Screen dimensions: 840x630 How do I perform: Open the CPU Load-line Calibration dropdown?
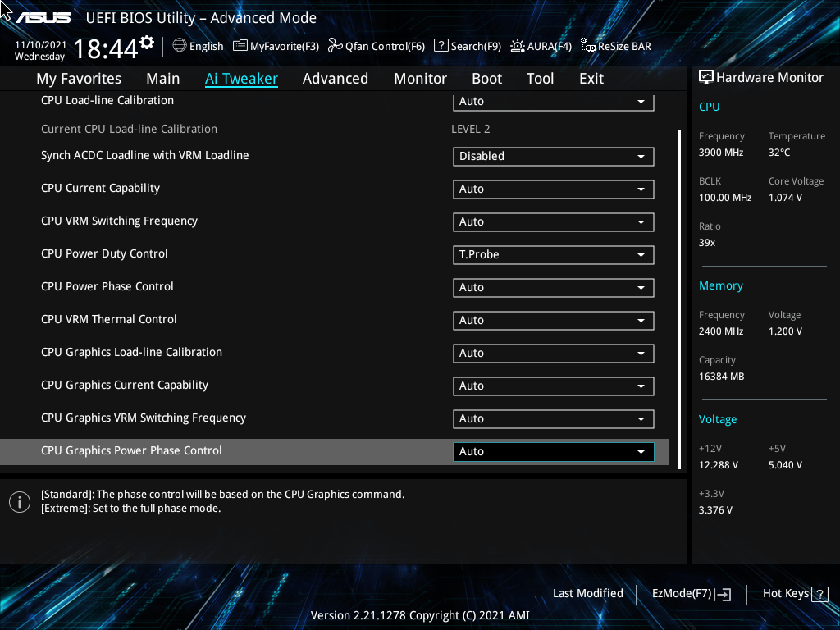coord(554,101)
